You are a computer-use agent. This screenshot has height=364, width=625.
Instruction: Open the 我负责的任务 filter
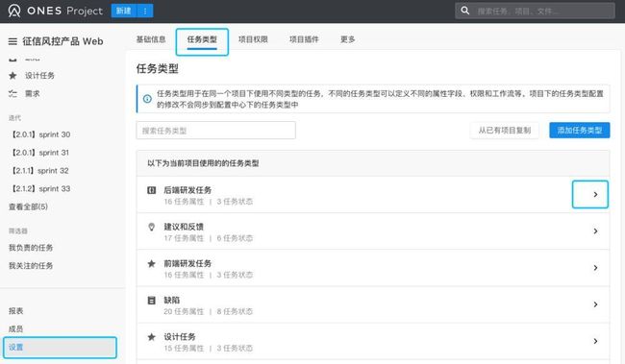click(31, 248)
